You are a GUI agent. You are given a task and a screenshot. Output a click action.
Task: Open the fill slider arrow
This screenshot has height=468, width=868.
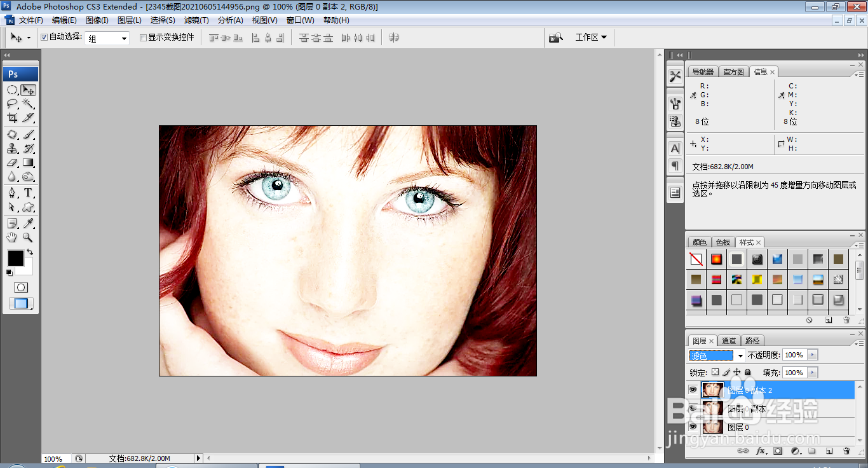pyautogui.click(x=813, y=373)
